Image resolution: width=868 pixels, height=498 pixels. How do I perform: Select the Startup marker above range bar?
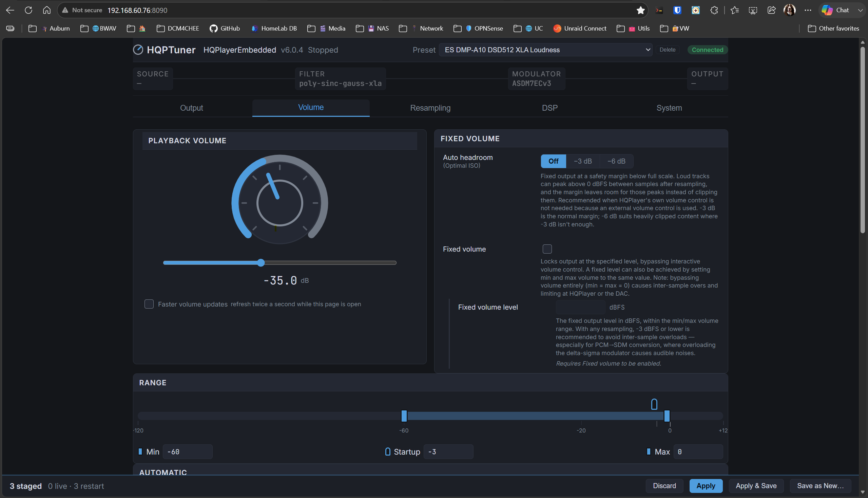(654, 404)
